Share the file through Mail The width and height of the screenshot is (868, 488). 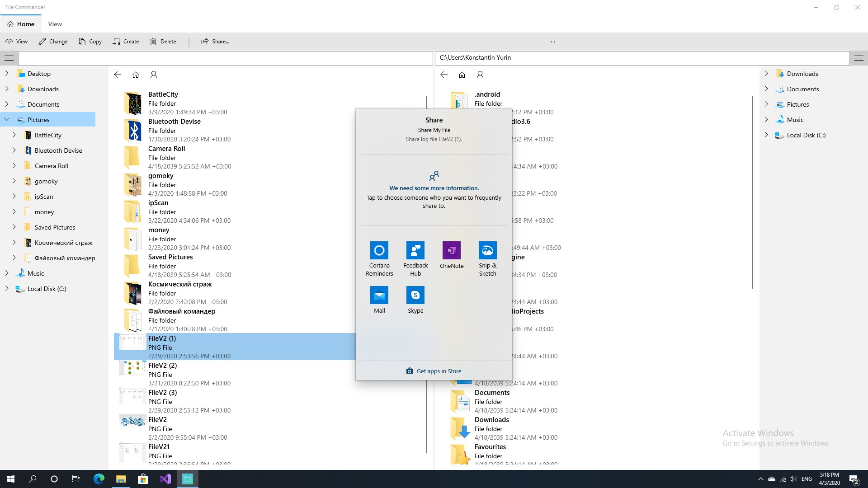coord(379,300)
